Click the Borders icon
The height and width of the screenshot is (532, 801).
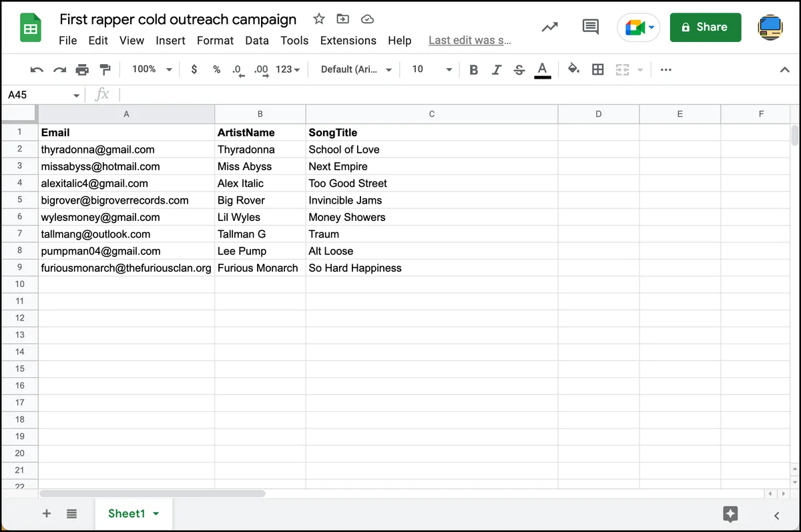[598, 69]
